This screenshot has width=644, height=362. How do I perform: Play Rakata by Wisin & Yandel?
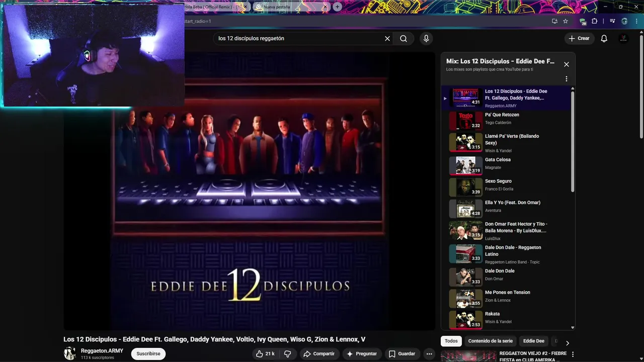click(506, 320)
